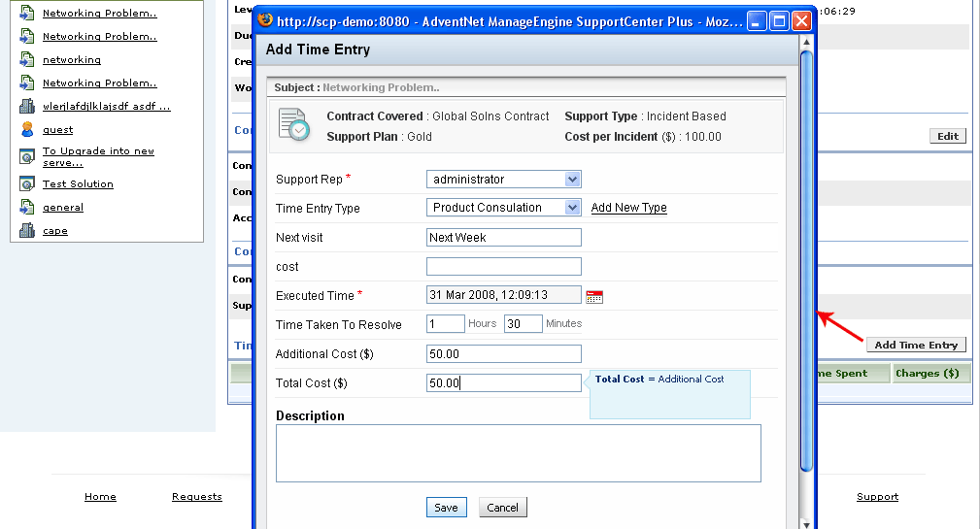Open the 'wlerjlafdjlklajsdf asdf ...' link

click(106, 106)
